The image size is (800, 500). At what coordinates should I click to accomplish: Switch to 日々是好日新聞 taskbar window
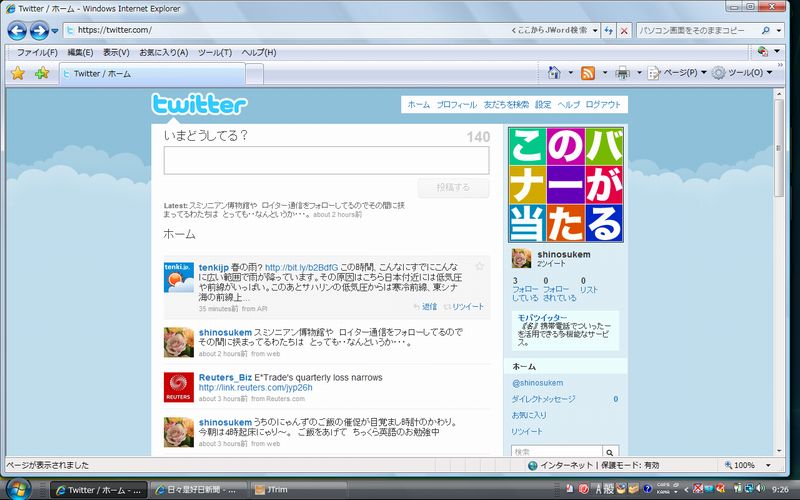(x=199, y=490)
